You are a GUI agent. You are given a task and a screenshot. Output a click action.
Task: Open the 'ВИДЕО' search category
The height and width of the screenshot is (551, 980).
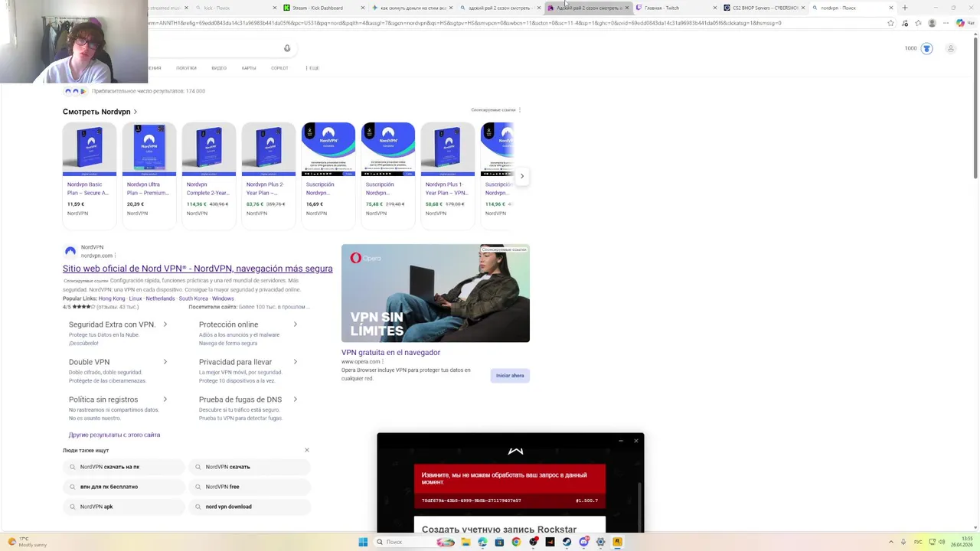click(219, 68)
